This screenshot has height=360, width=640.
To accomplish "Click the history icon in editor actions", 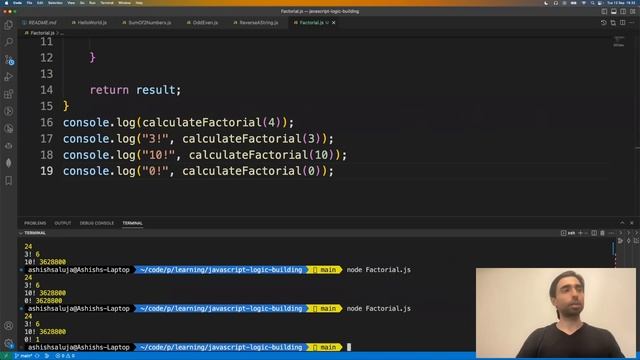I will point(604,22).
